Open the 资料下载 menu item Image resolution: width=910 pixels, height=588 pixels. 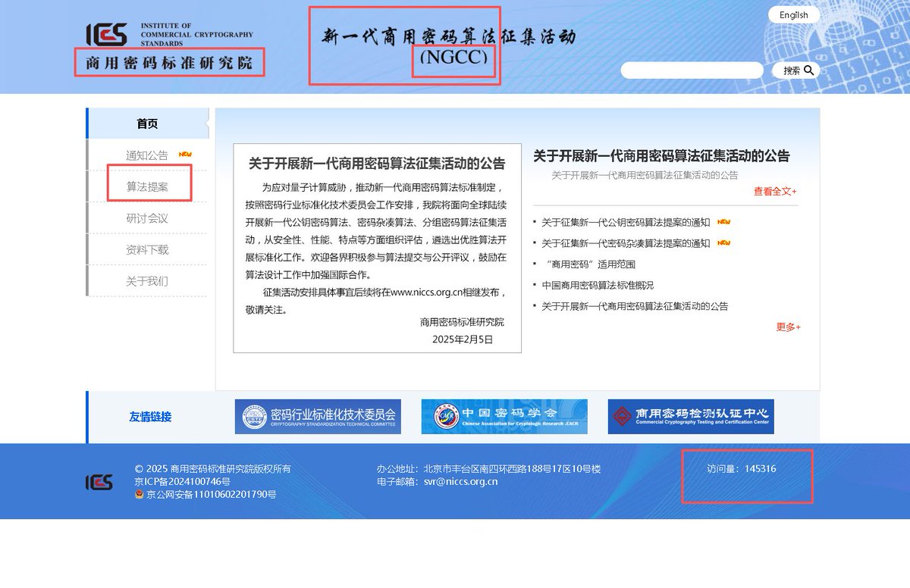pos(147,249)
